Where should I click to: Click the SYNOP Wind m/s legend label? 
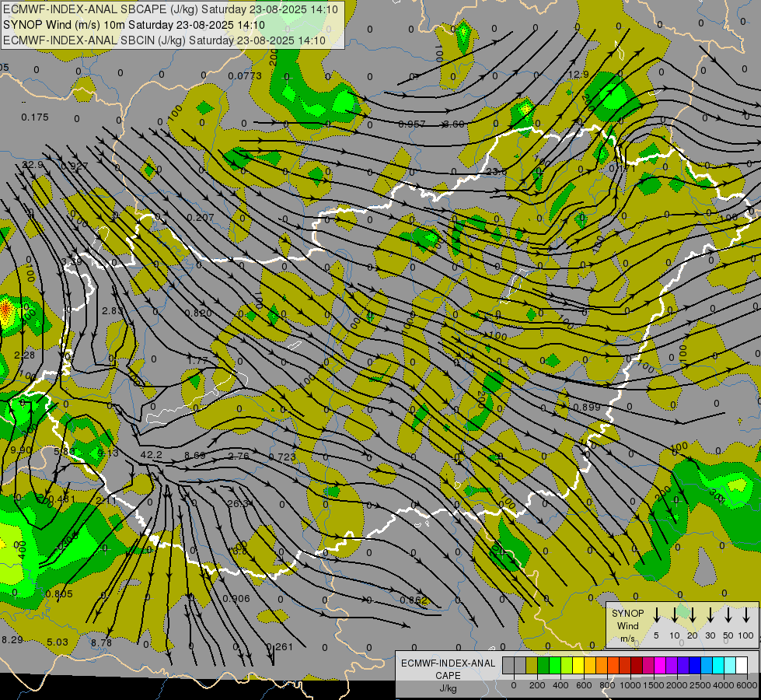click(627, 625)
